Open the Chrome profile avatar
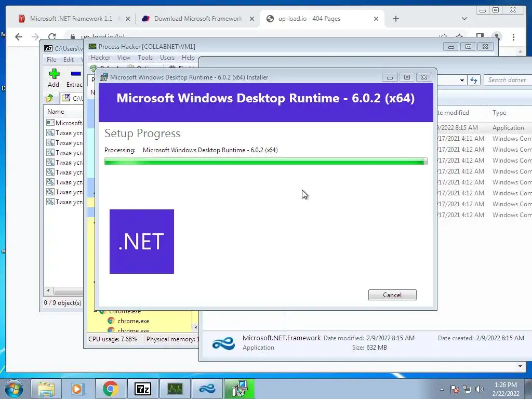532x399 pixels. click(x=497, y=36)
